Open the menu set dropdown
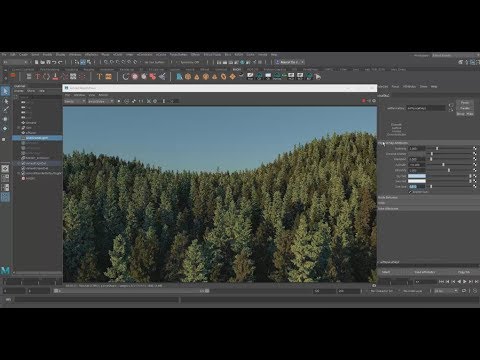Screen dimensions: 480x360 tap(15, 62)
